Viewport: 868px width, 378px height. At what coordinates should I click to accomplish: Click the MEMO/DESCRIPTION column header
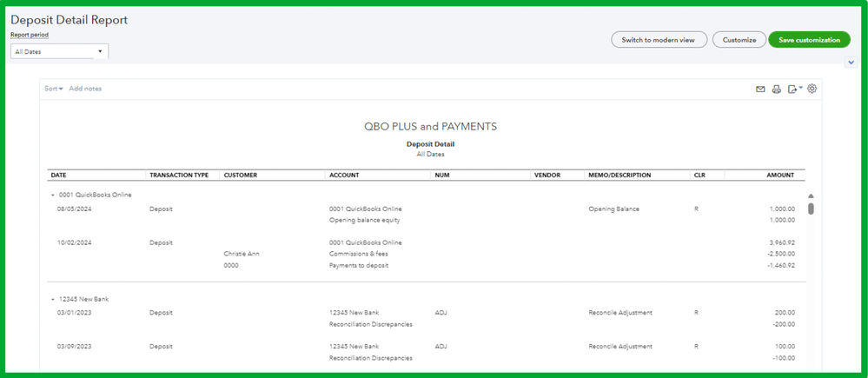(x=620, y=175)
